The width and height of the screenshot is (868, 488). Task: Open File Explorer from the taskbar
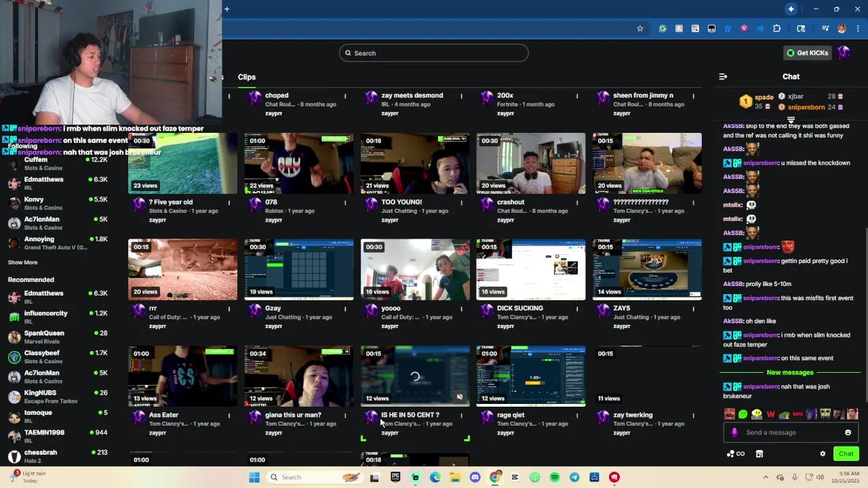pos(455,477)
